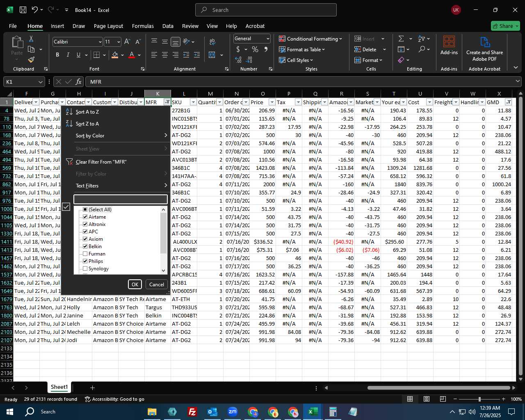
Task: Uncheck the Altronix filter checkbox
Action: tap(85, 224)
